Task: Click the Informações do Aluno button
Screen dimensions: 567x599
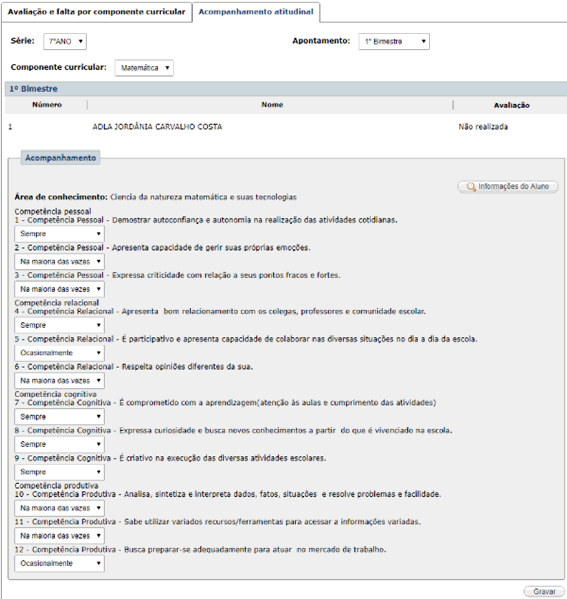Action: tap(508, 186)
